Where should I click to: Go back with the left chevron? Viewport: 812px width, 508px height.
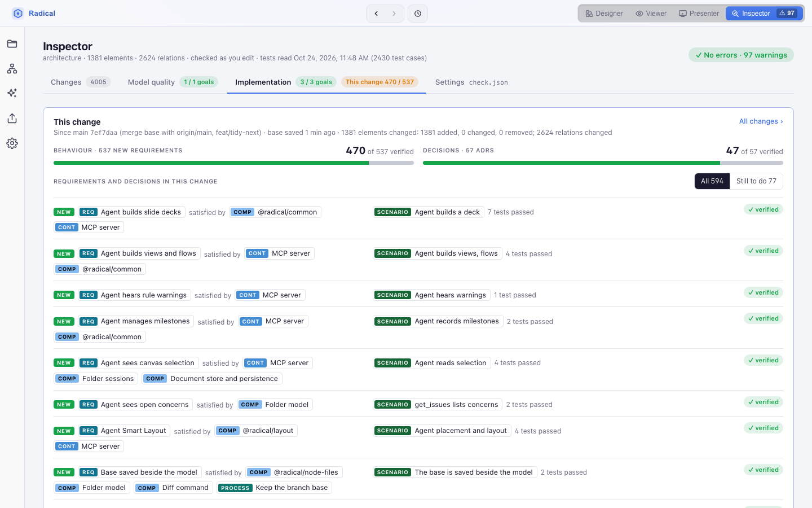coord(376,14)
